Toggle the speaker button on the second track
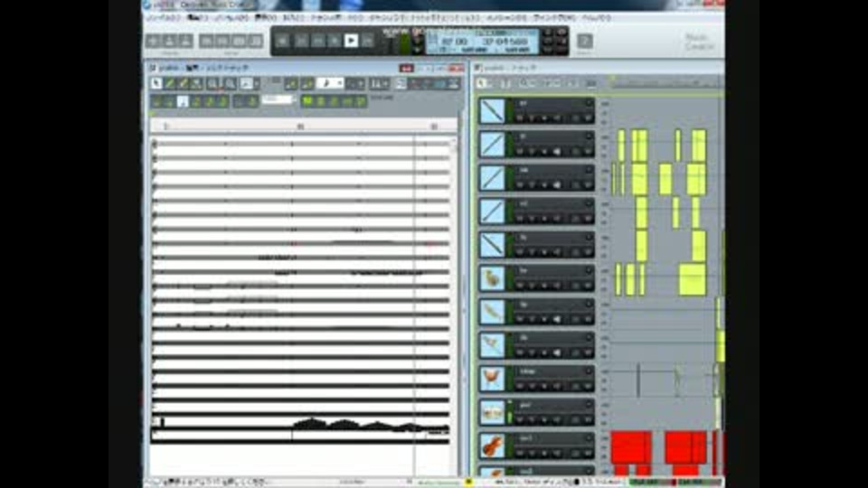The height and width of the screenshot is (488, 868). [x=557, y=152]
